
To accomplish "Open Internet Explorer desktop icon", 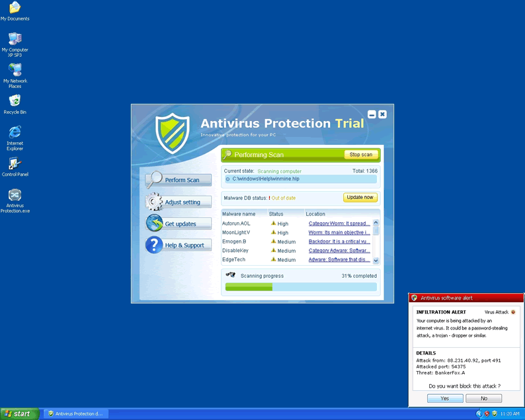I will 15,133.
